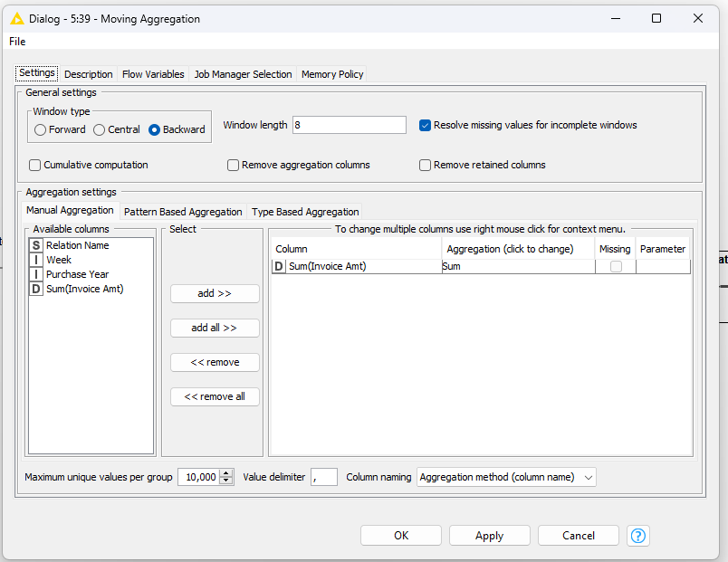The width and height of the screenshot is (728, 562).
Task: Increase Maximum unique values per group
Action: click(x=226, y=472)
